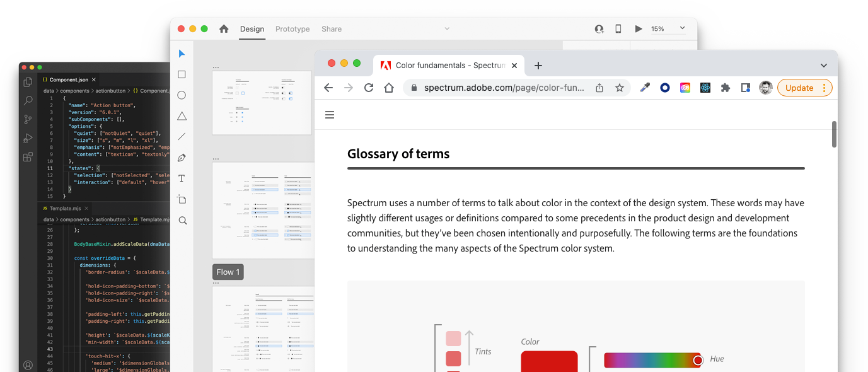Open mobile device preview in Adobe XD
Image resolution: width=868 pixels, height=372 pixels.
(x=618, y=29)
